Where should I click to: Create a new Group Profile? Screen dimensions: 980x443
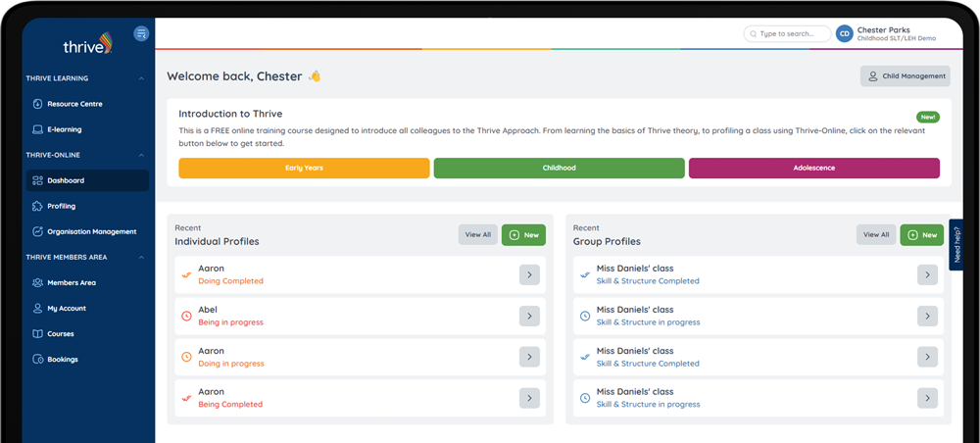tap(922, 235)
